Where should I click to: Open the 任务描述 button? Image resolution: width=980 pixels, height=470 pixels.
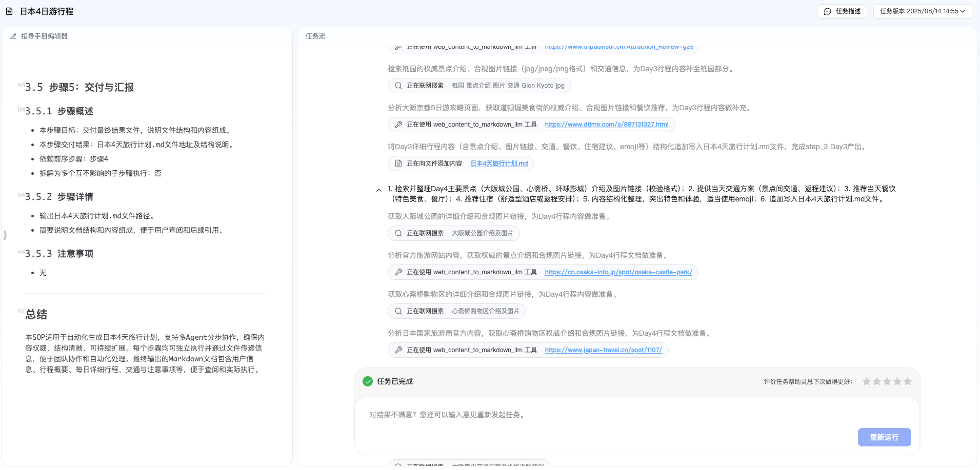tap(842, 11)
